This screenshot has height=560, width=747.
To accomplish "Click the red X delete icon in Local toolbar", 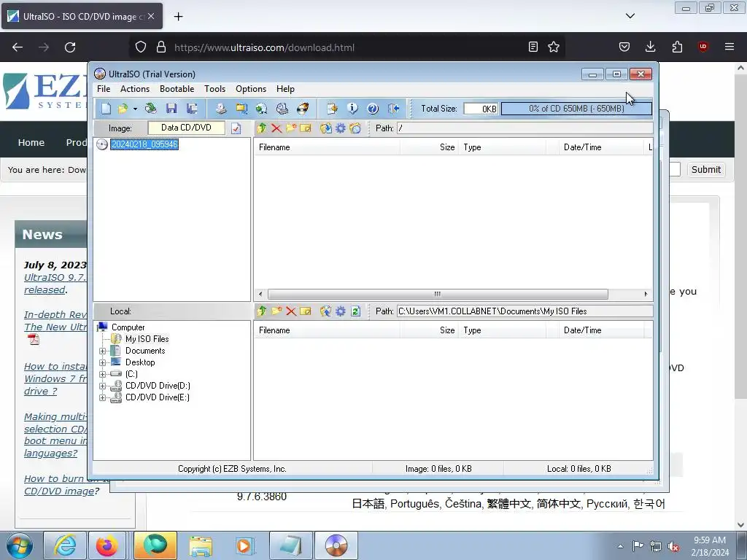I will point(291,311).
